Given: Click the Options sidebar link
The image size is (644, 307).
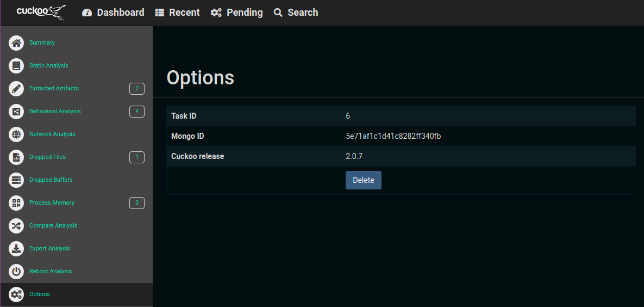Looking at the screenshot, I should 40,294.
